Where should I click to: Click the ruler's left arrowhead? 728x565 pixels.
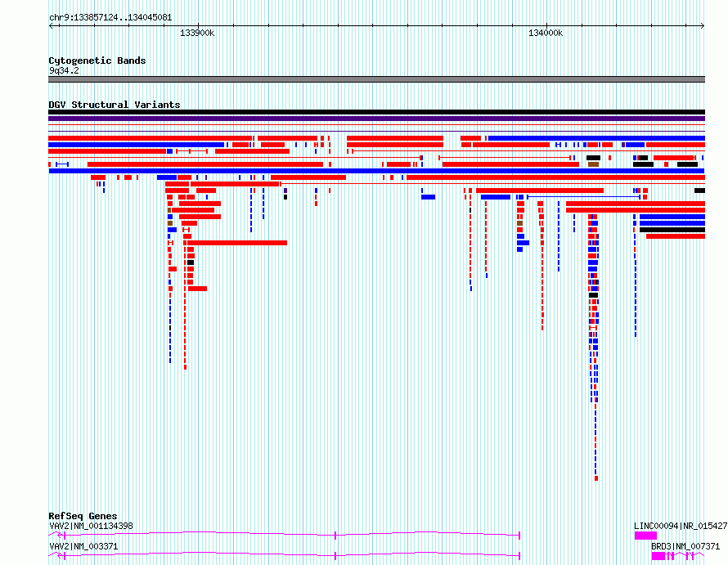(x=51, y=26)
